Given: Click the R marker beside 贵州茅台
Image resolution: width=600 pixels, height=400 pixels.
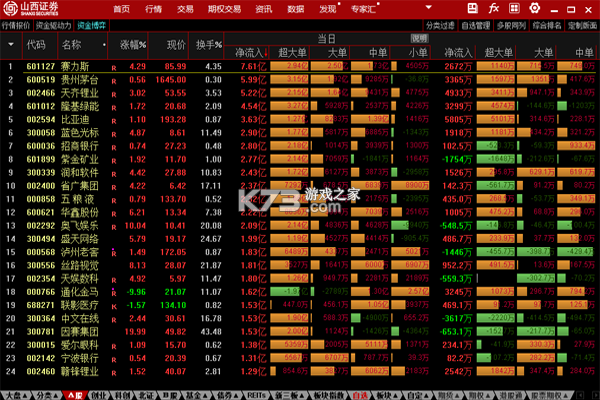Looking at the screenshot, I should [x=114, y=82].
